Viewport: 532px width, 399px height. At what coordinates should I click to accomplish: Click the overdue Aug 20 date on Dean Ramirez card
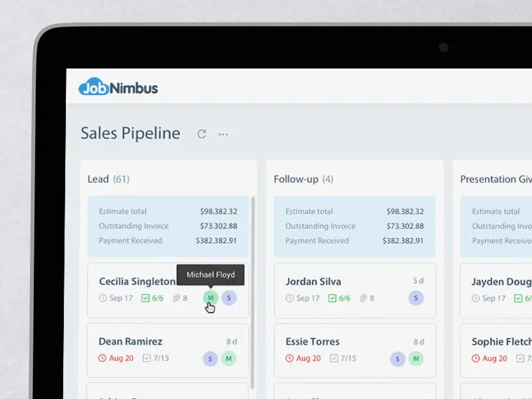(x=116, y=358)
